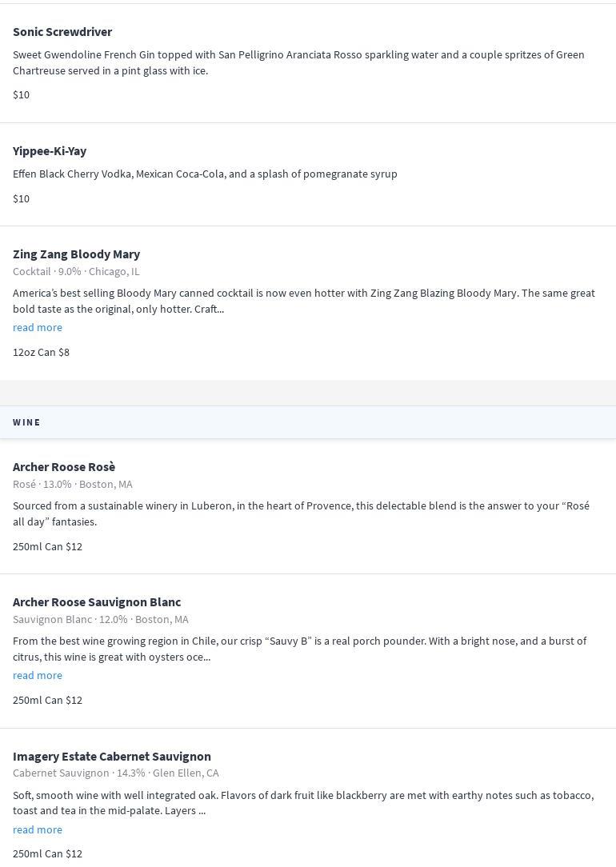Click the Yippee-Ki-Yay ingredients description
616x867 pixels.
[x=205, y=174]
